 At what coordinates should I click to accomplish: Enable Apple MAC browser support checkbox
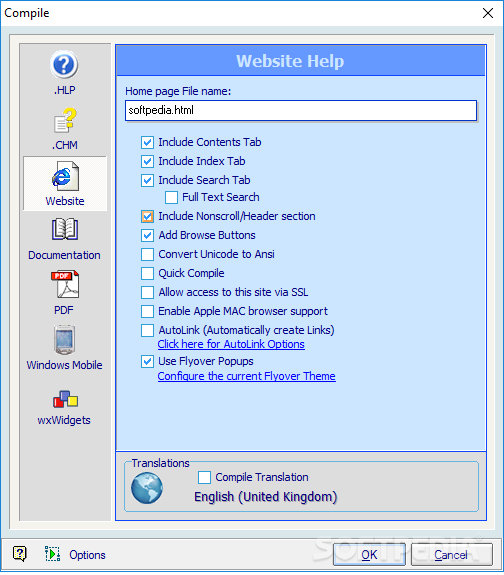coord(147,311)
